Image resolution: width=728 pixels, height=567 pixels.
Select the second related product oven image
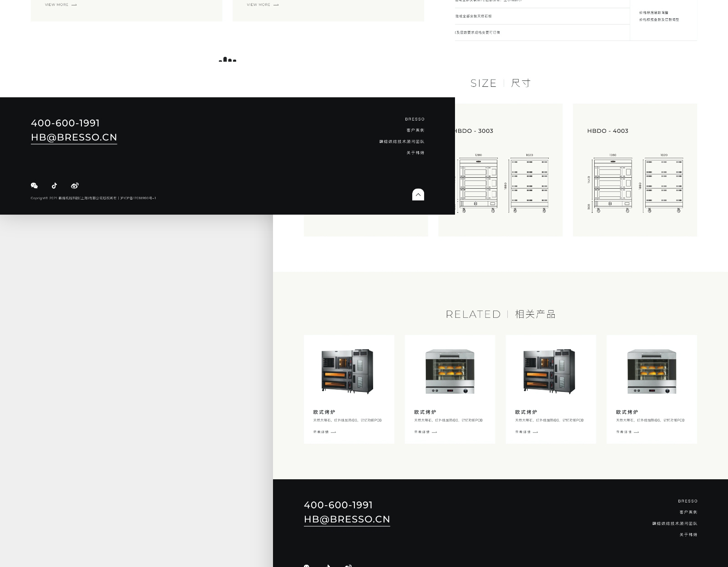(x=450, y=371)
